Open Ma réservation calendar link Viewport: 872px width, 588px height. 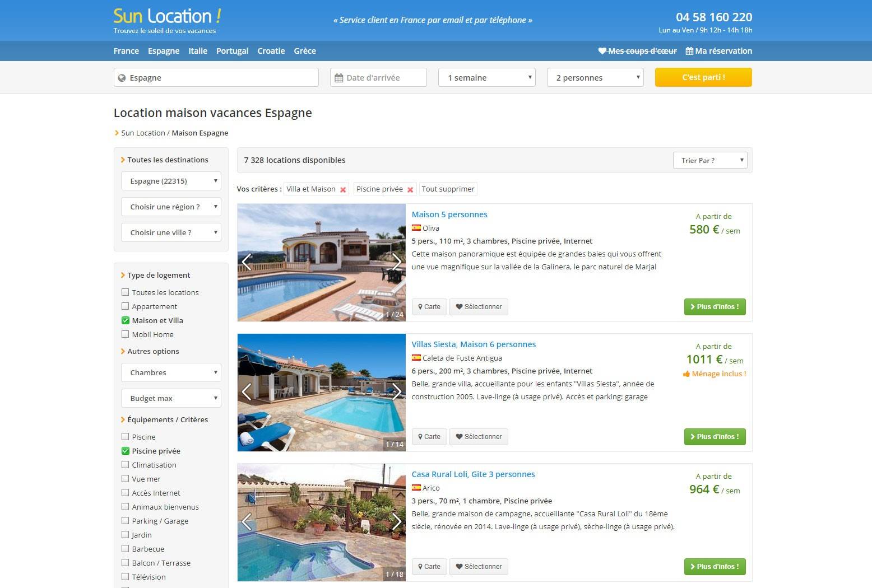[719, 51]
